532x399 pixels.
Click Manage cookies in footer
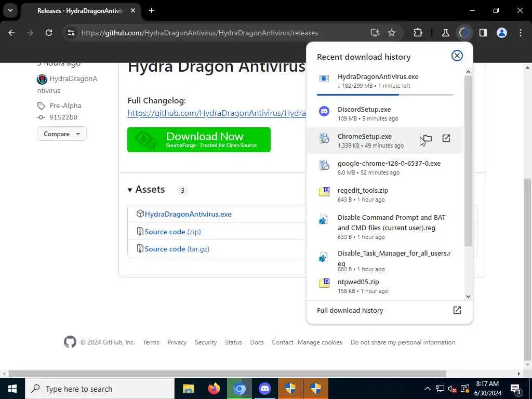pyautogui.click(x=320, y=342)
